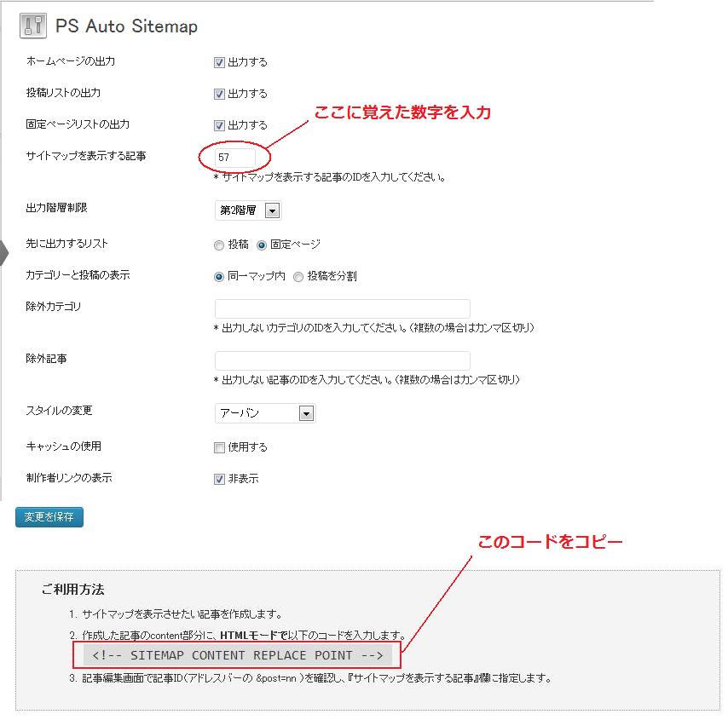Click the 先に出力するリスト label
728x720 pixels.
(x=66, y=244)
